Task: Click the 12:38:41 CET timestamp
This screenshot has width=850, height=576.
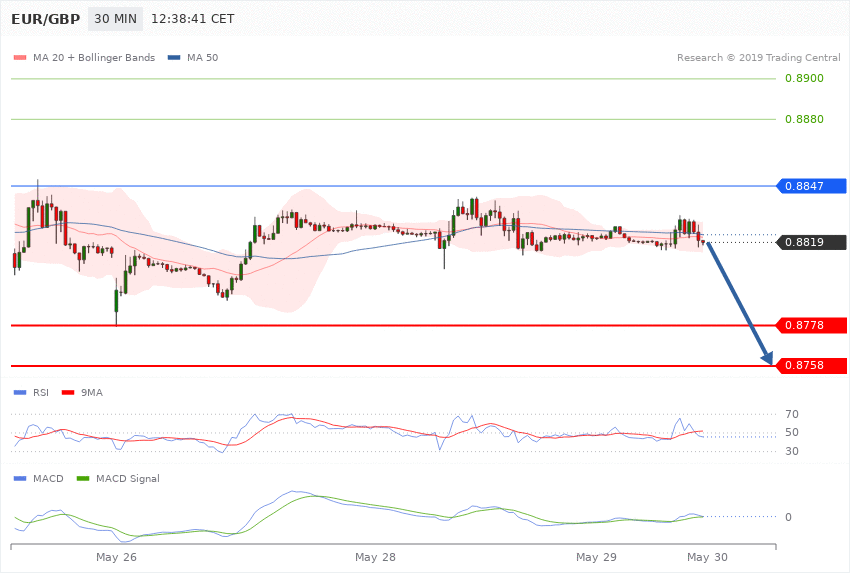Action: 192,19
